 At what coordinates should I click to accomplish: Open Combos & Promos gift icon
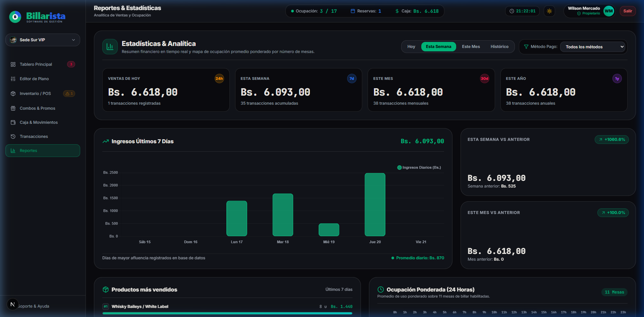[x=13, y=108]
